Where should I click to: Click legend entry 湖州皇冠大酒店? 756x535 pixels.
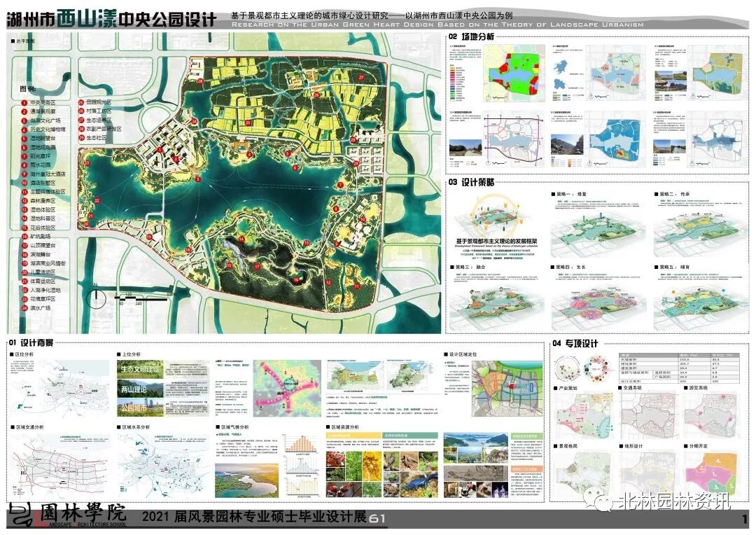[x=43, y=174]
